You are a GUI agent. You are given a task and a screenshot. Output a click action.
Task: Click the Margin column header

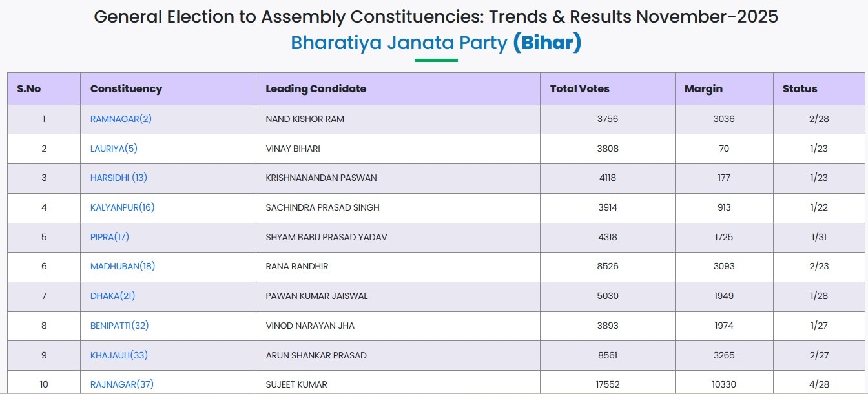(703, 89)
